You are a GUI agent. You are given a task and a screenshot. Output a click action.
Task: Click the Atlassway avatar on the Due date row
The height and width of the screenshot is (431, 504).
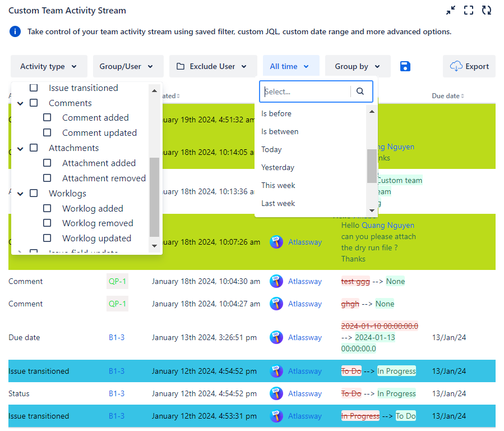point(276,337)
